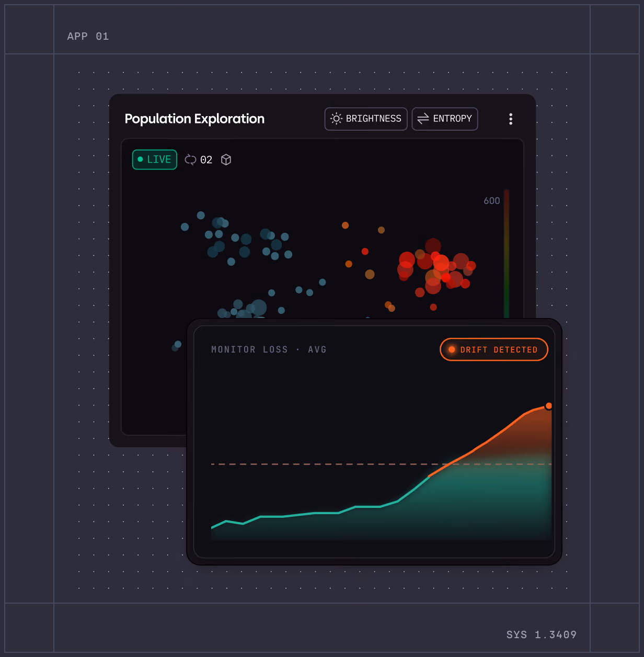The height and width of the screenshot is (657, 644).
Task: Click the ENTROPY button
Action: click(445, 119)
